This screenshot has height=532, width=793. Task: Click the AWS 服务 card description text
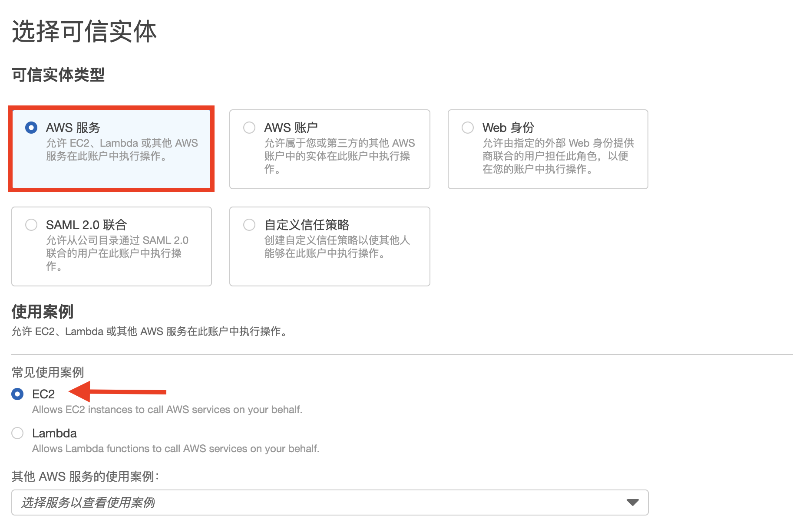coord(122,150)
